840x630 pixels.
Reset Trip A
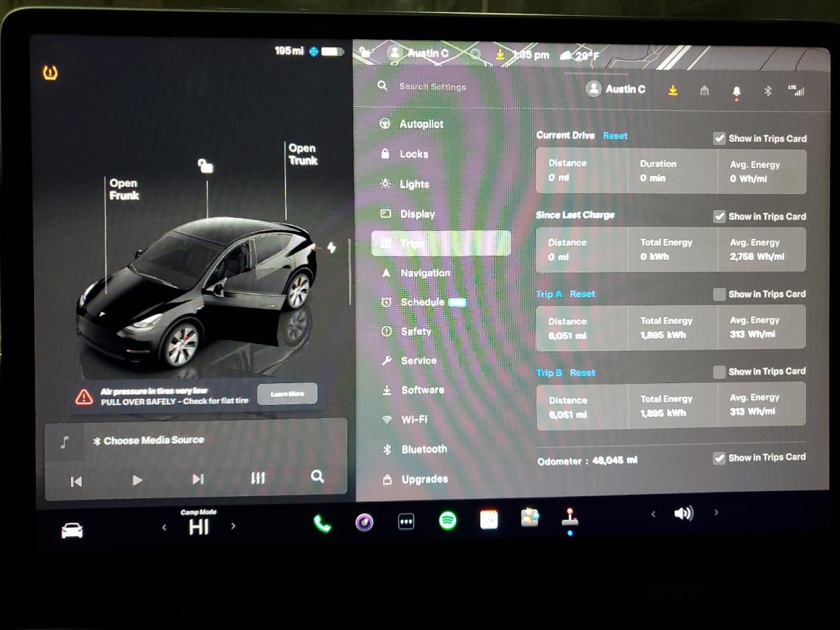click(x=582, y=294)
